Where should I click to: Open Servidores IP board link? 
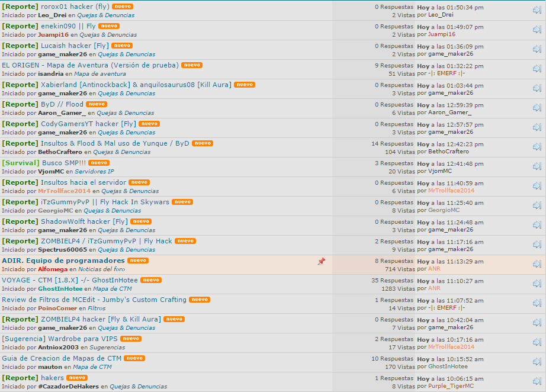tap(94, 171)
